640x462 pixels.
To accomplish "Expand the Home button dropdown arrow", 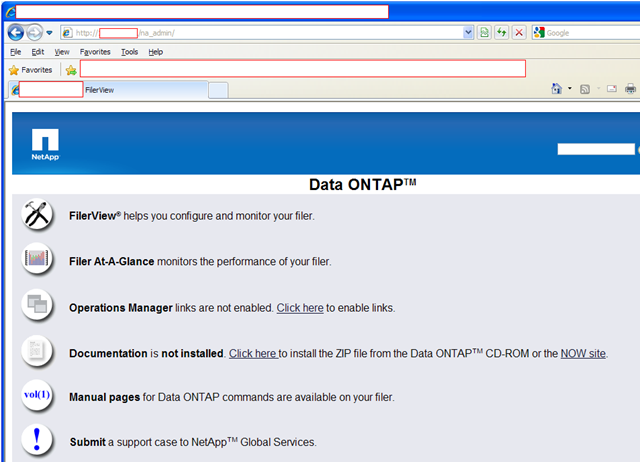I will coord(570,88).
